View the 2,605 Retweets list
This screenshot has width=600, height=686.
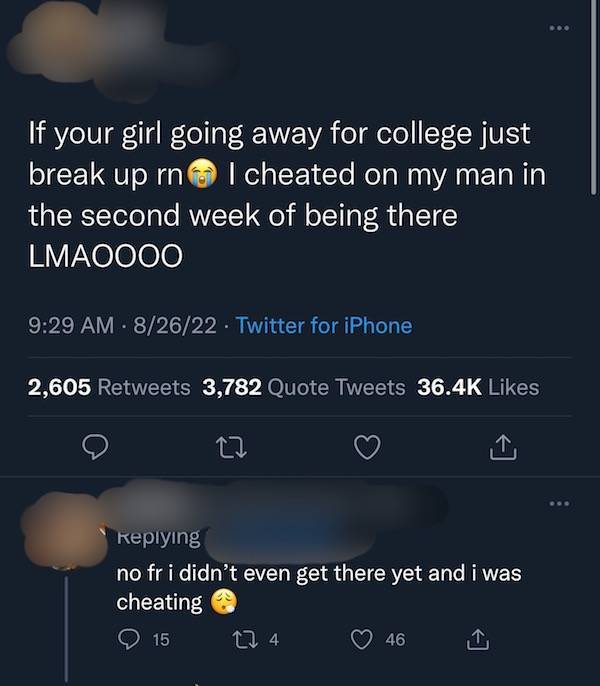pos(109,387)
